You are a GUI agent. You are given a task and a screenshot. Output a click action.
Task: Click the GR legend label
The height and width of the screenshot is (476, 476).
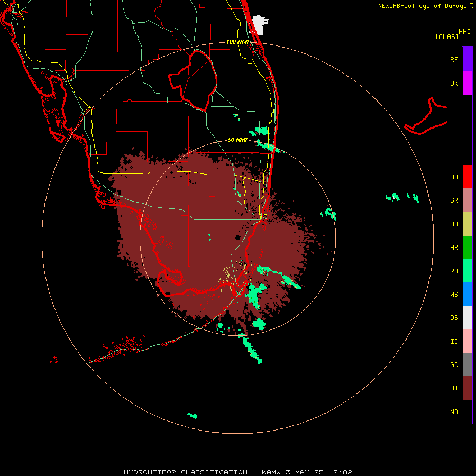pos(454,200)
